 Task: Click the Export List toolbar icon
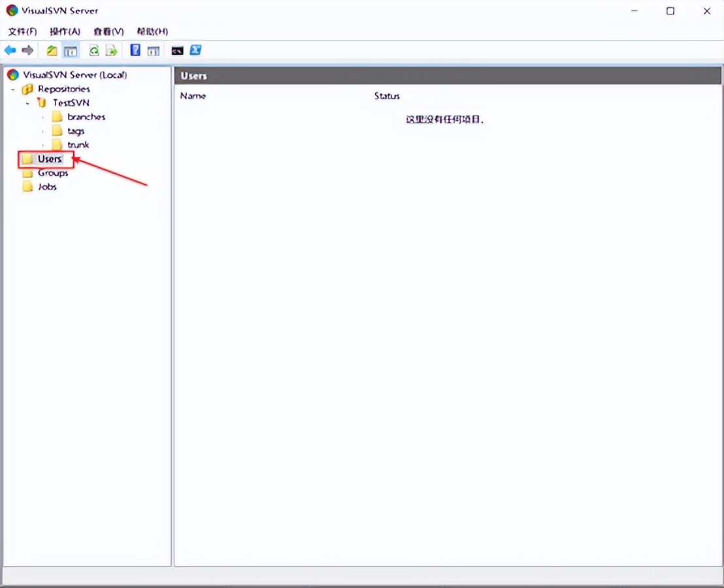coord(112,50)
